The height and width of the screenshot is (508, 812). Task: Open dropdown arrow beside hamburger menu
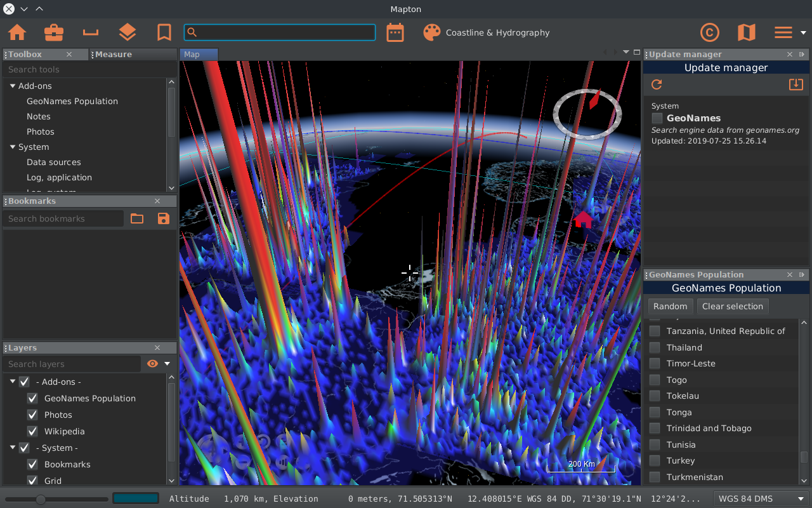[803, 32]
